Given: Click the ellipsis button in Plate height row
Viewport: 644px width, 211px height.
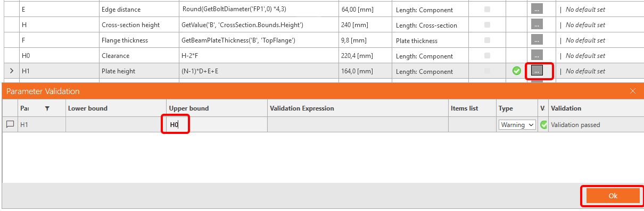Looking at the screenshot, I should pos(537,71).
